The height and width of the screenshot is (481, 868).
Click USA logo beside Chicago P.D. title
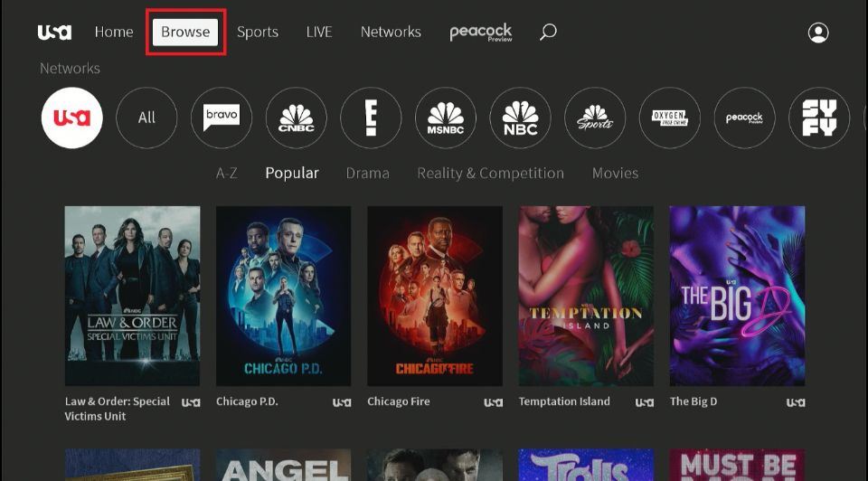pos(342,402)
